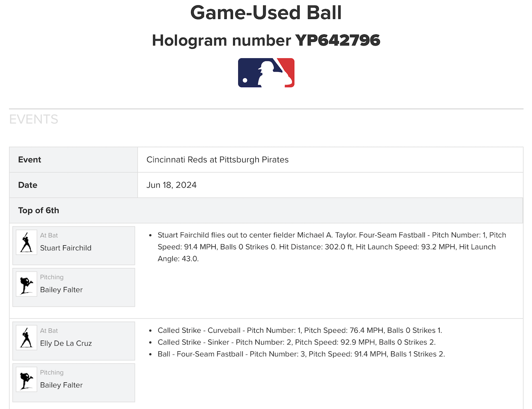
Task: Click the Jun 18, 2024 date value
Action: 171,185
